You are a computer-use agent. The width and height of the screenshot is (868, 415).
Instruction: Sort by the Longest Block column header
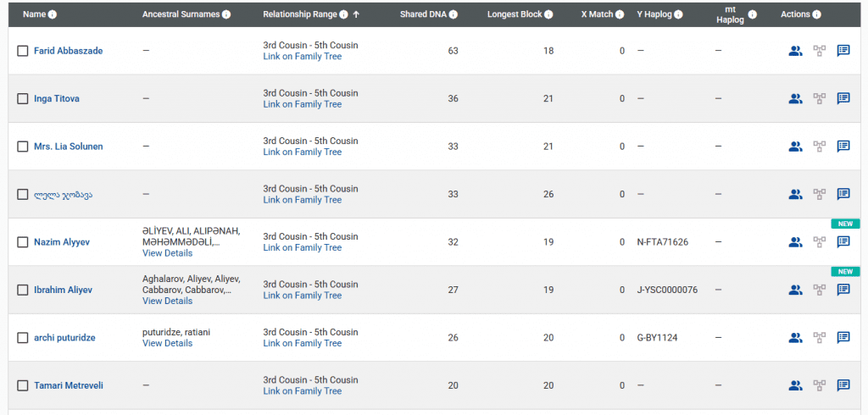515,14
